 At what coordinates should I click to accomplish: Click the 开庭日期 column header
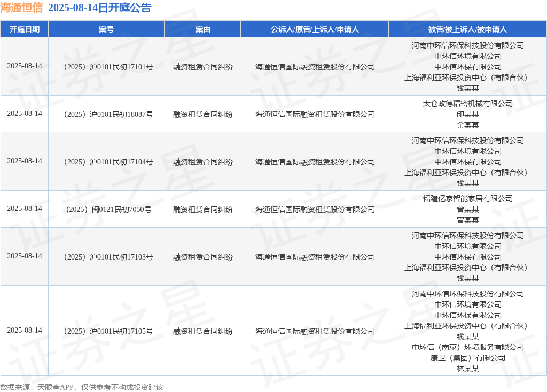coord(25,29)
